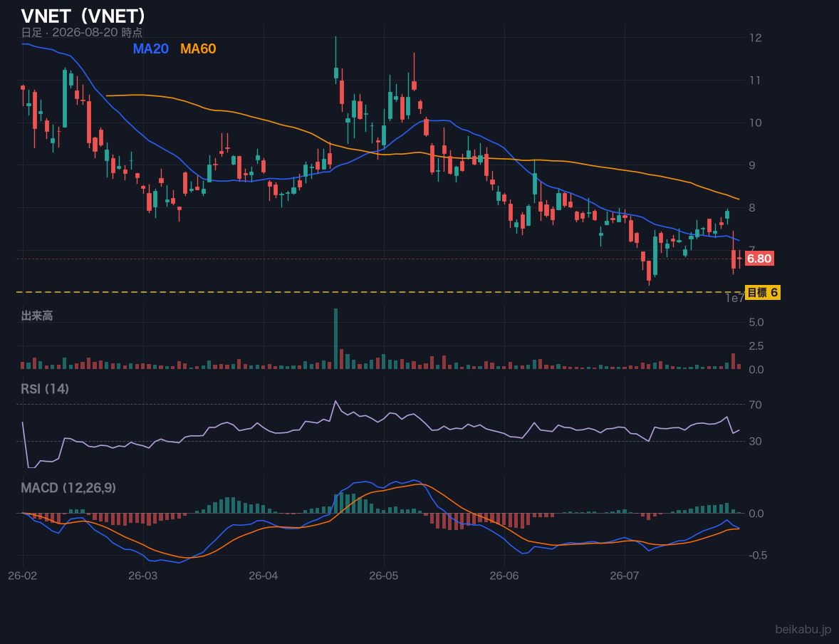839x644 pixels.
Task: Select the MA20 legend label
Action: tap(151, 48)
